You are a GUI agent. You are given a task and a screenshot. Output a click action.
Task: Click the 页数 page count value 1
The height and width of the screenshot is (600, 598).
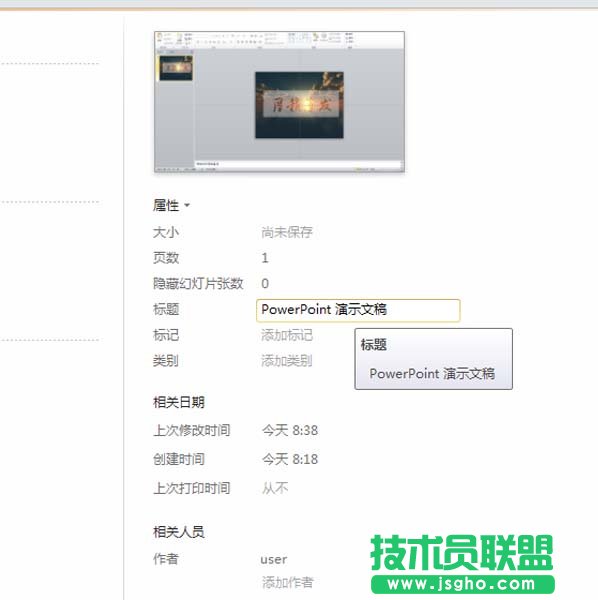tap(265, 258)
